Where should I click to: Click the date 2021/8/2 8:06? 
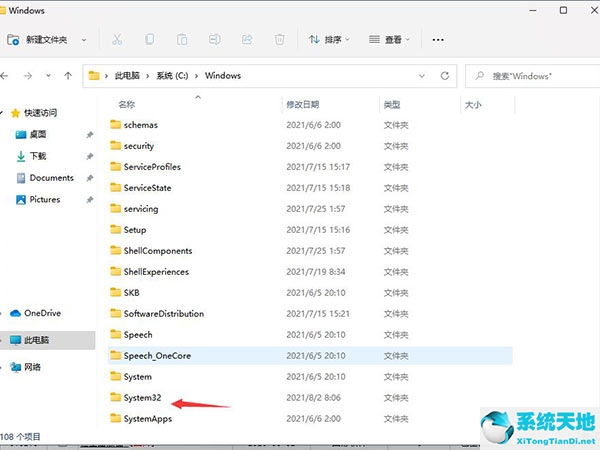click(x=313, y=398)
